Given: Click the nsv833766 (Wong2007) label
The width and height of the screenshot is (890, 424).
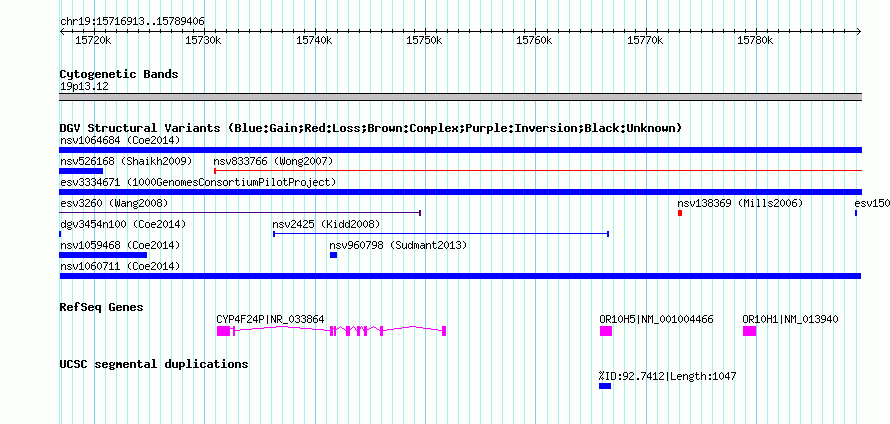Looking at the screenshot, I should [x=273, y=161].
